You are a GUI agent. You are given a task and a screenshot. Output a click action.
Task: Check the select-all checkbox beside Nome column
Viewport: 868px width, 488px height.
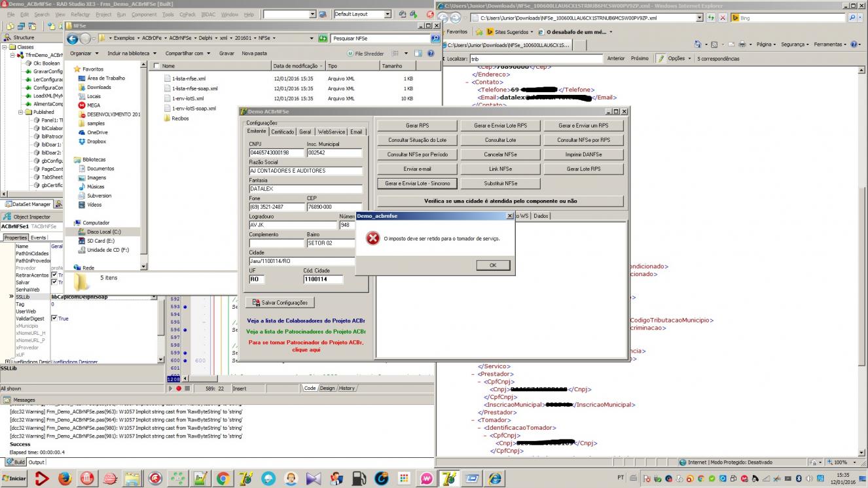pyautogui.click(x=156, y=66)
